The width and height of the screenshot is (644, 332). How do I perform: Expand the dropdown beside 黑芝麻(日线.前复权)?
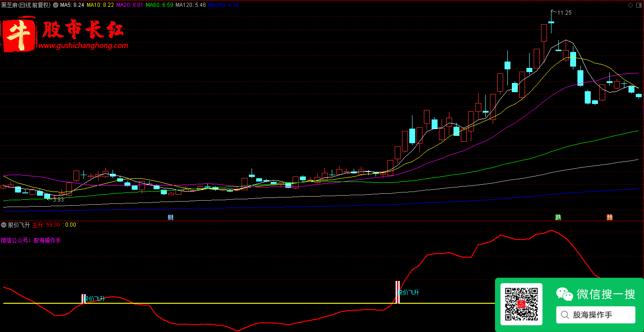pos(56,5)
